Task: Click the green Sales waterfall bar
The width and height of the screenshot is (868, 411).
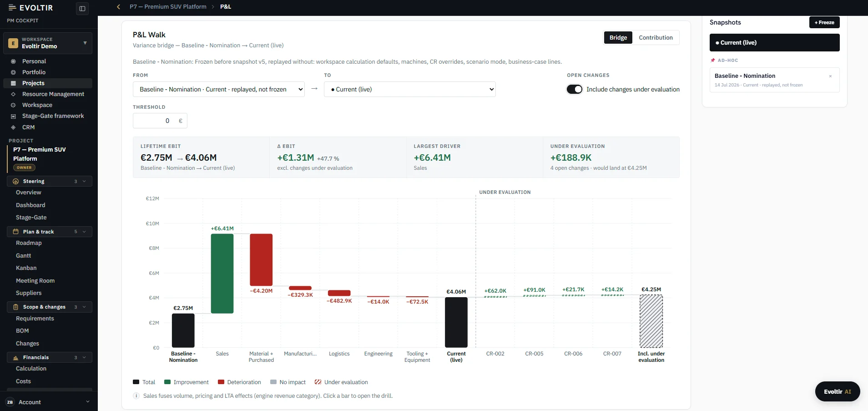Action: 222,274
